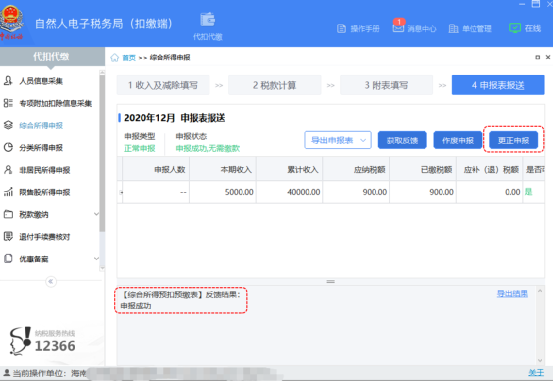
Task: Expand the 税款缴纳 submenu chevron
Action: pyautogui.click(x=96, y=214)
